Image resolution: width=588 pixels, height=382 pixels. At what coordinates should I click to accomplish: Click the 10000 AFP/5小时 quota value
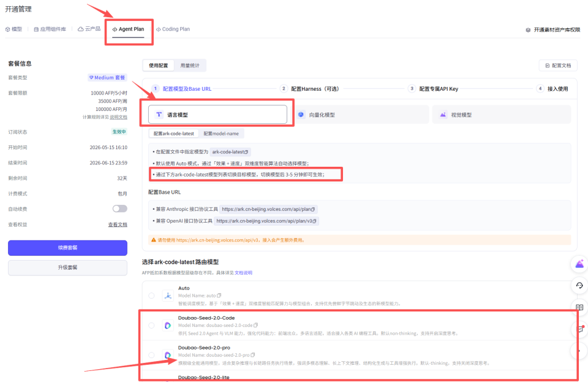(109, 93)
